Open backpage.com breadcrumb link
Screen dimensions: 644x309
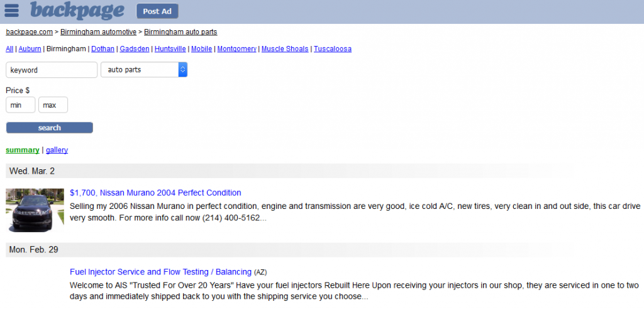[x=29, y=32]
